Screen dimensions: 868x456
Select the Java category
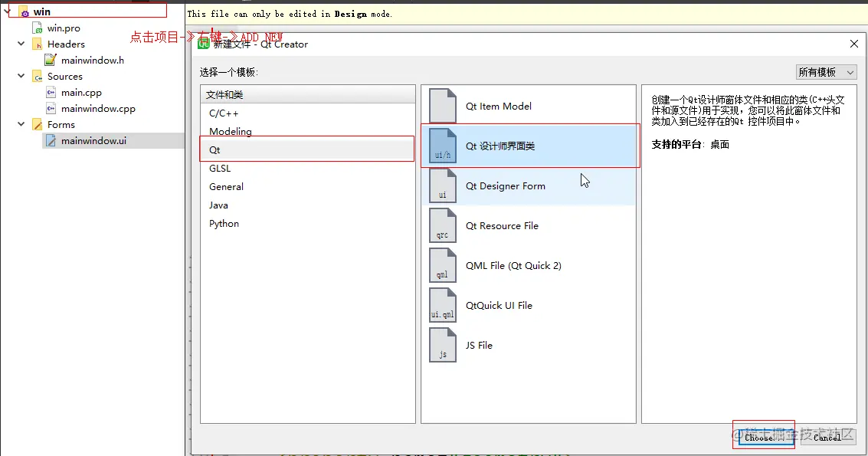pos(307,205)
